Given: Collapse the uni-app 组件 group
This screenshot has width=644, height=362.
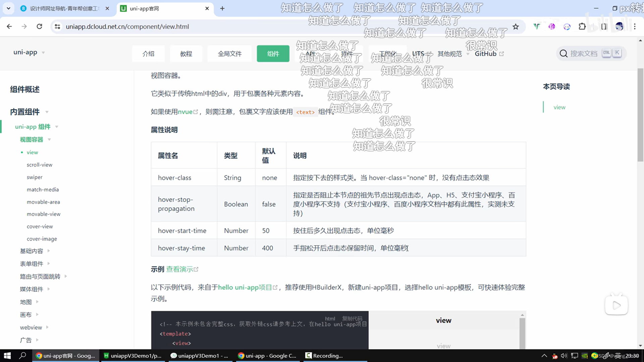Looking at the screenshot, I should pos(37,127).
